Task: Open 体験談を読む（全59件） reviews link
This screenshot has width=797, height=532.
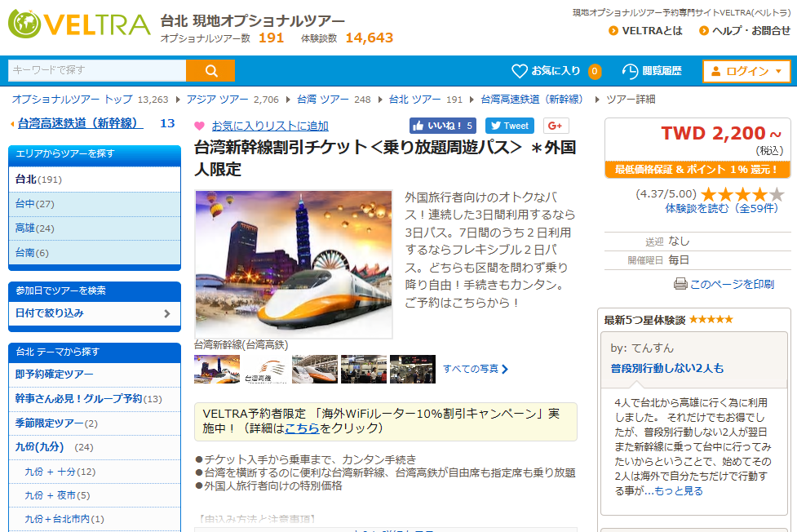Action: (x=722, y=208)
